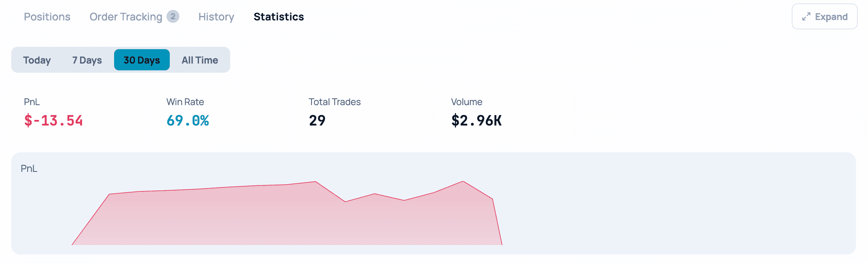Click the Win Rate 69.0% value
Viewport: 868px width, 263px height.
(188, 120)
